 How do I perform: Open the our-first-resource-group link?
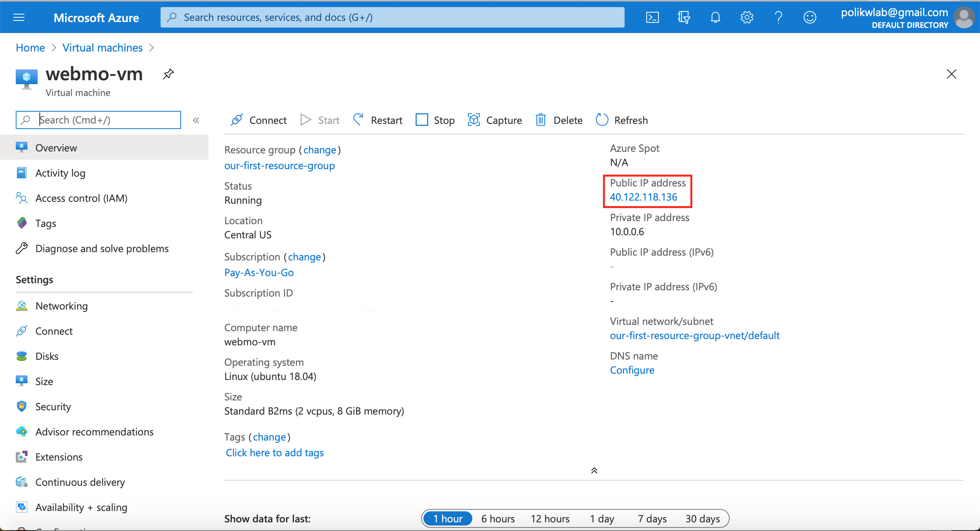[x=279, y=165]
